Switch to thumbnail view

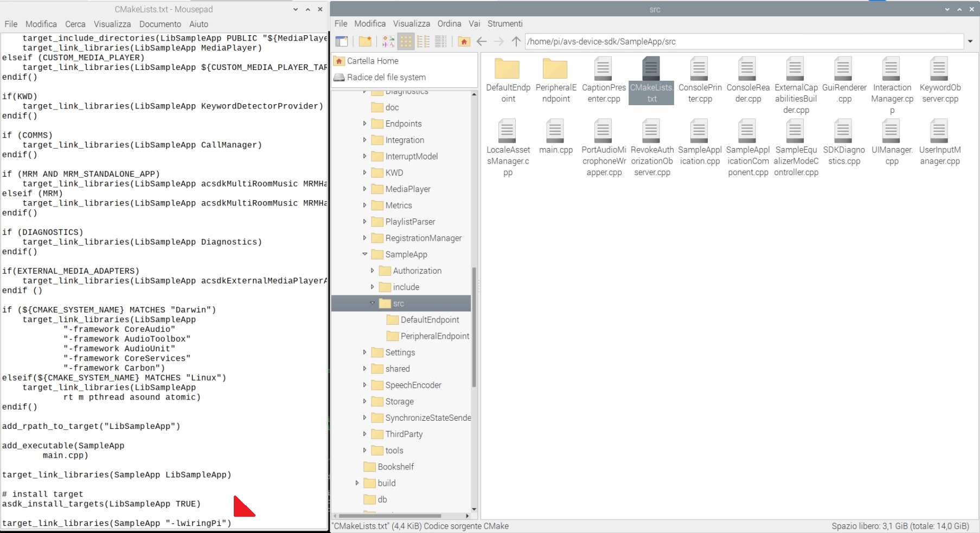pos(388,41)
